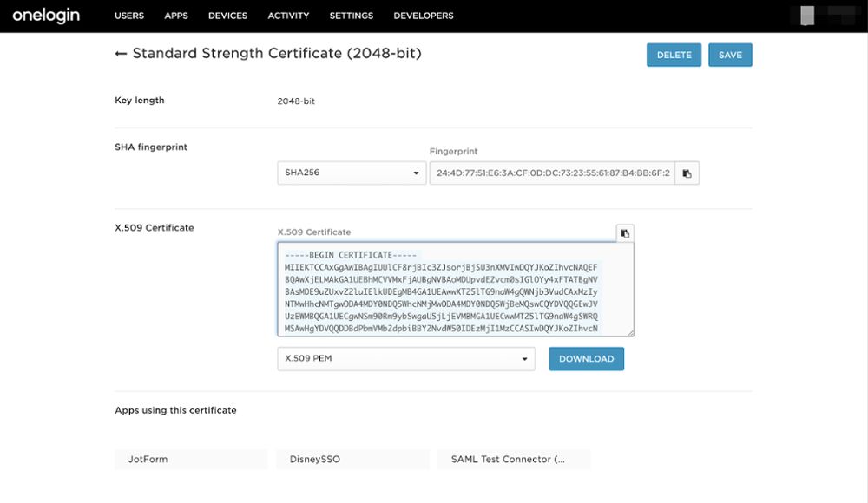Go to the ACTIVITY section

tap(287, 16)
